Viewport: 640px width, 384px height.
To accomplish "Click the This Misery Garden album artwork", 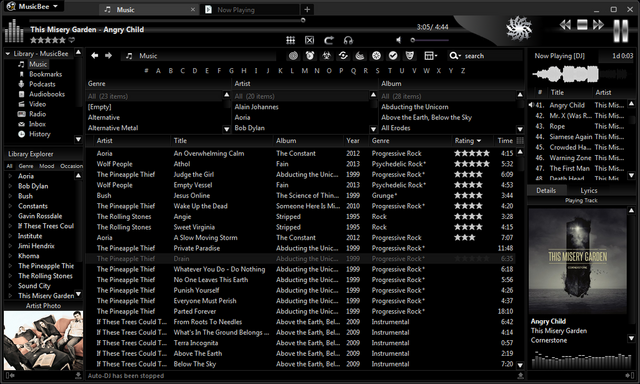I will pos(578,261).
